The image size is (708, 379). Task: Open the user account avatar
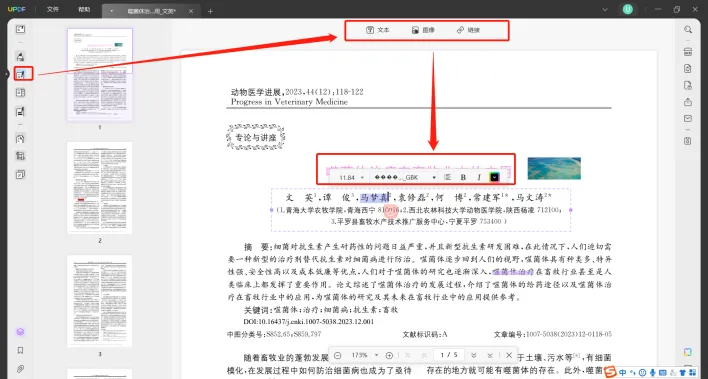coord(628,9)
